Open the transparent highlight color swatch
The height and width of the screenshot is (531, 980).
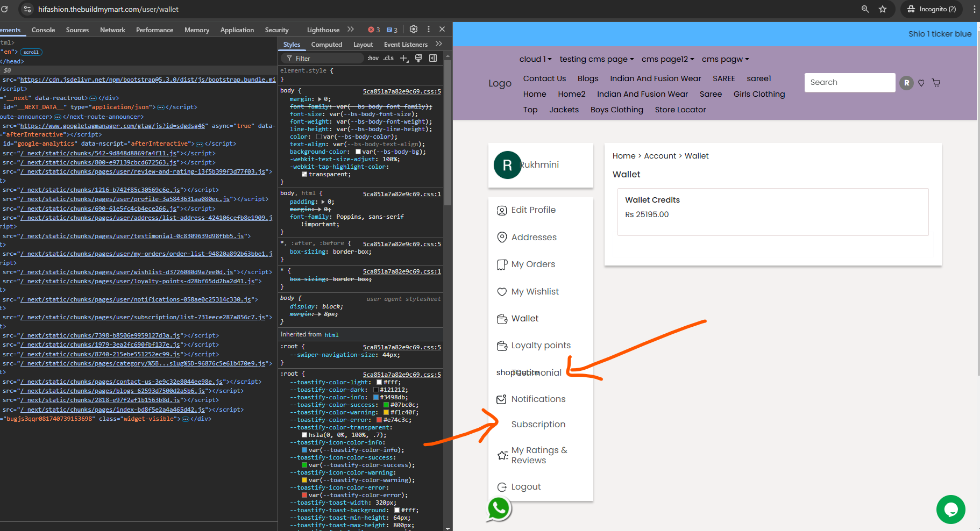(304, 175)
